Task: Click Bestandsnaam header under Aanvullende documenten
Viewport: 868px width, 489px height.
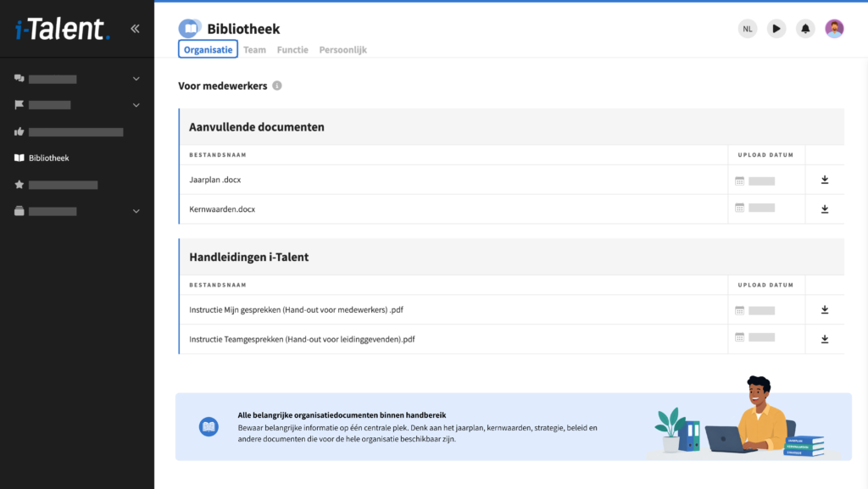Action: point(218,155)
